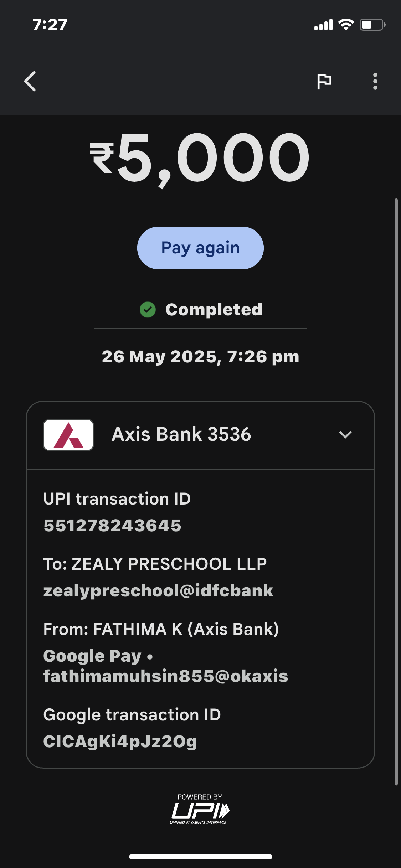
Task: Tap the zealypreschool@idfcbank UPI address
Action: pyautogui.click(x=158, y=591)
